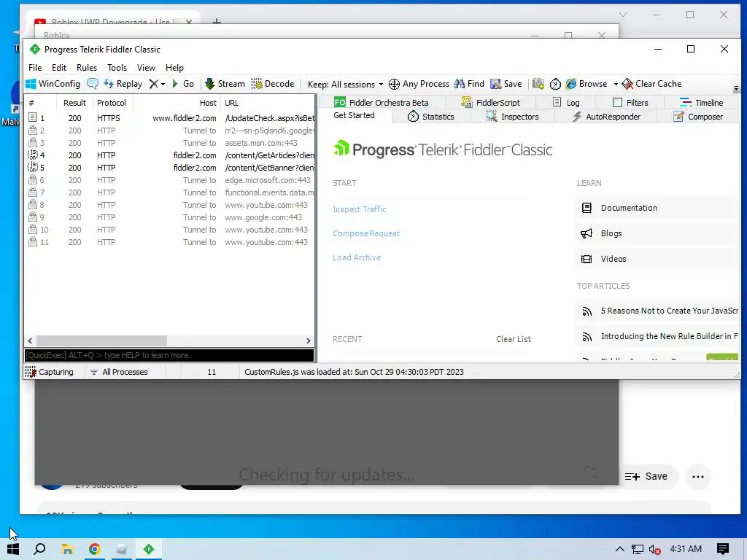The height and width of the screenshot is (560, 747).
Task: Select session 4 GetArticles row
Action: tap(169, 155)
